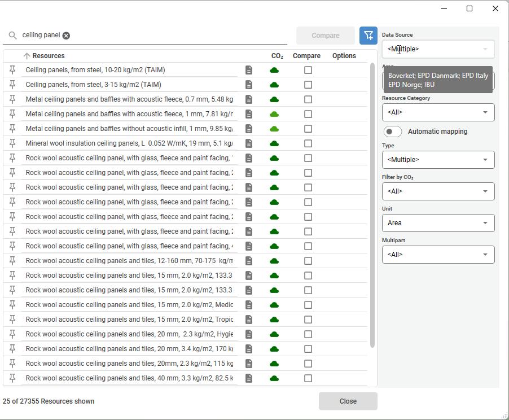Enable the Automatic mapping switch
The image size is (509, 420).
[x=393, y=132]
